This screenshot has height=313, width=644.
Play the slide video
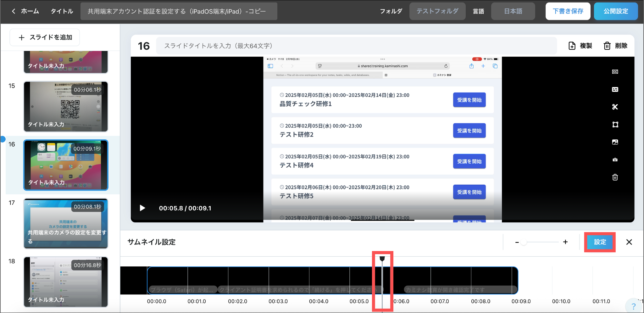click(x=142, y=208)
